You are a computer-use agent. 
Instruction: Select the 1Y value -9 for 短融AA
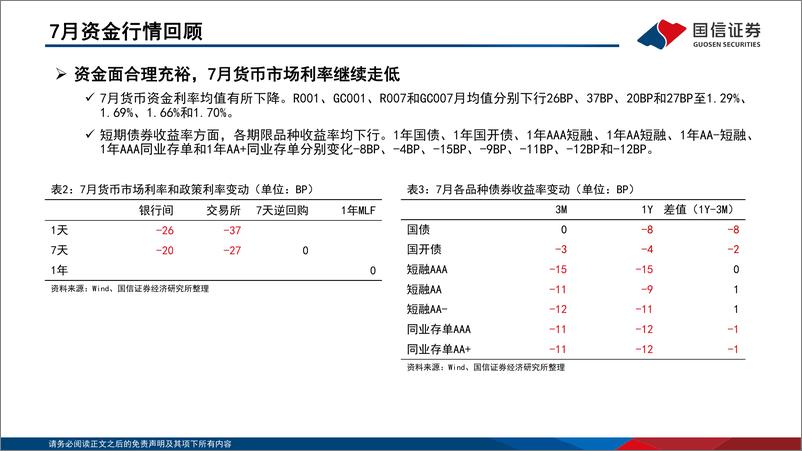point(647,289)
